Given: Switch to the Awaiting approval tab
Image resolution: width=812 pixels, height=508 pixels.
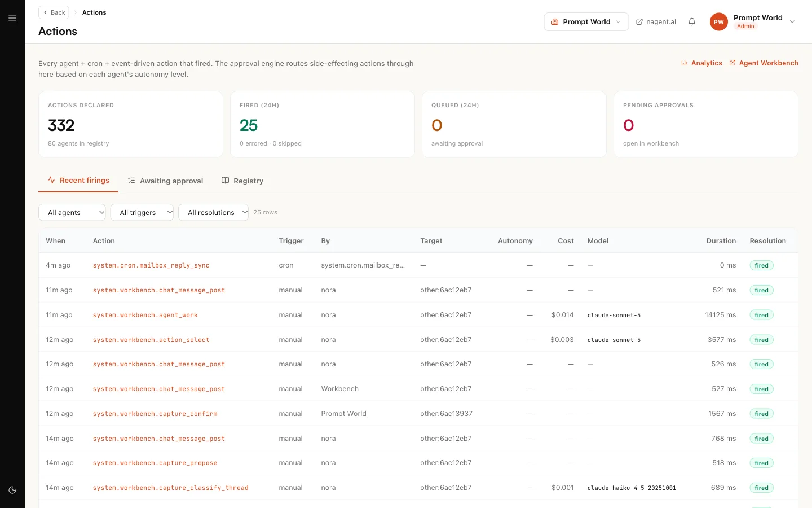Looking at the screenshot, I should 165,181.
